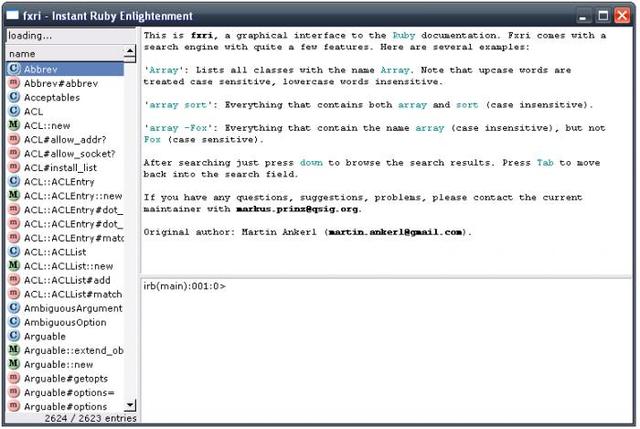This screenshot has width=640, height=429.
Task: Click the green M icon beside ACL::ACLEntry::new
Action: [x=14, y=195]
